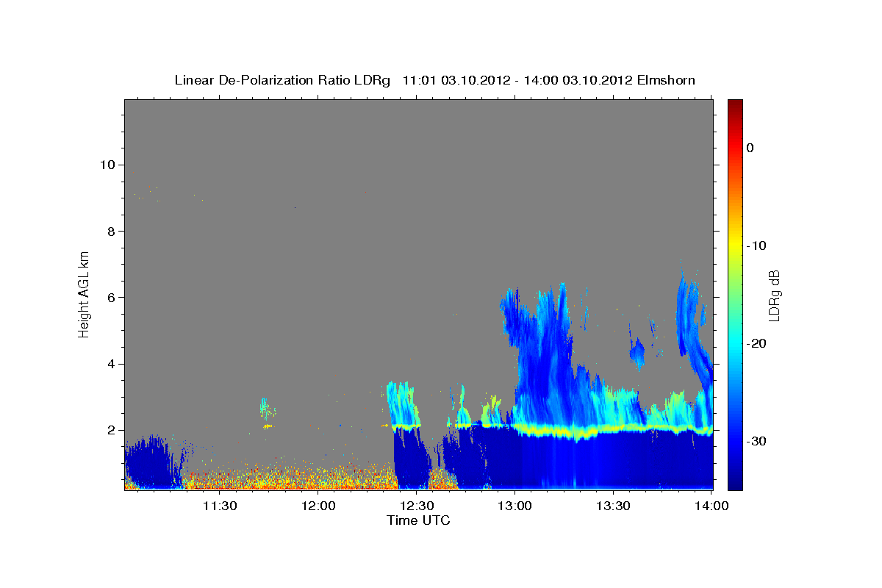Click the 'Time UTC' axis label
882x588 pixels.
tap(418, 520)
